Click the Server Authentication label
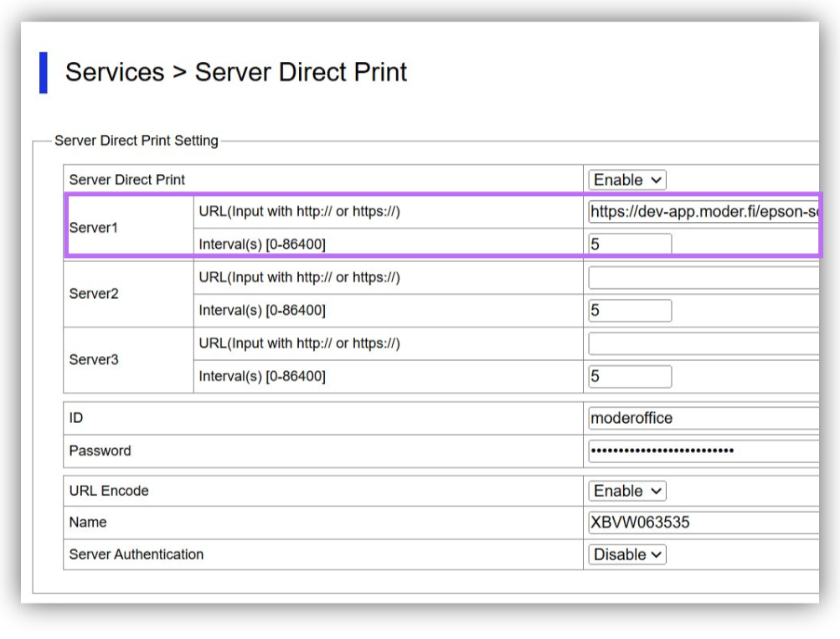 136,554
